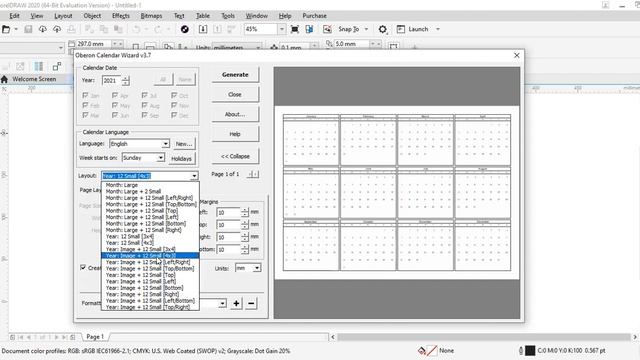640x360 pixels.
Task: Click the Welcome Screen home icon
Action: pyautogui.click(x=4, y=79)
